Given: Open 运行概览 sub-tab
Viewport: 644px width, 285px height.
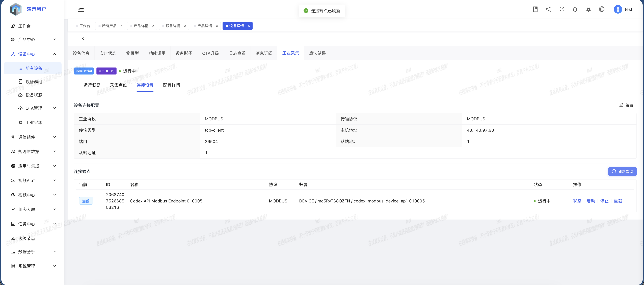Looking at the screenshot, I should pos(92,85).
